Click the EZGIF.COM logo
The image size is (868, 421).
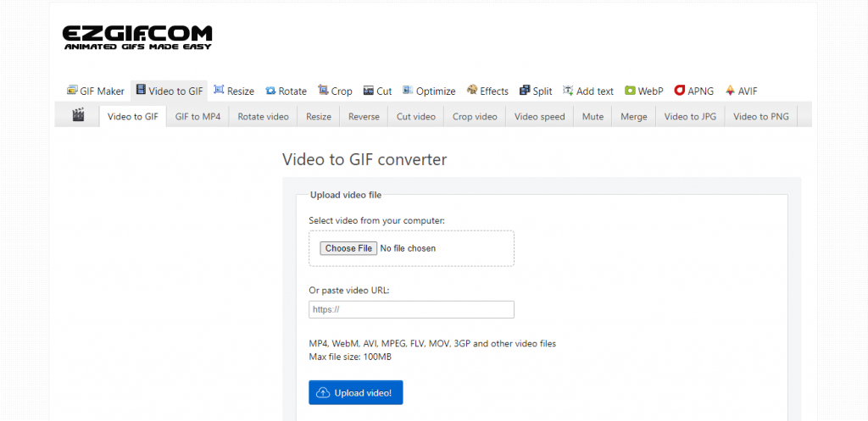(x=136, y=37)
